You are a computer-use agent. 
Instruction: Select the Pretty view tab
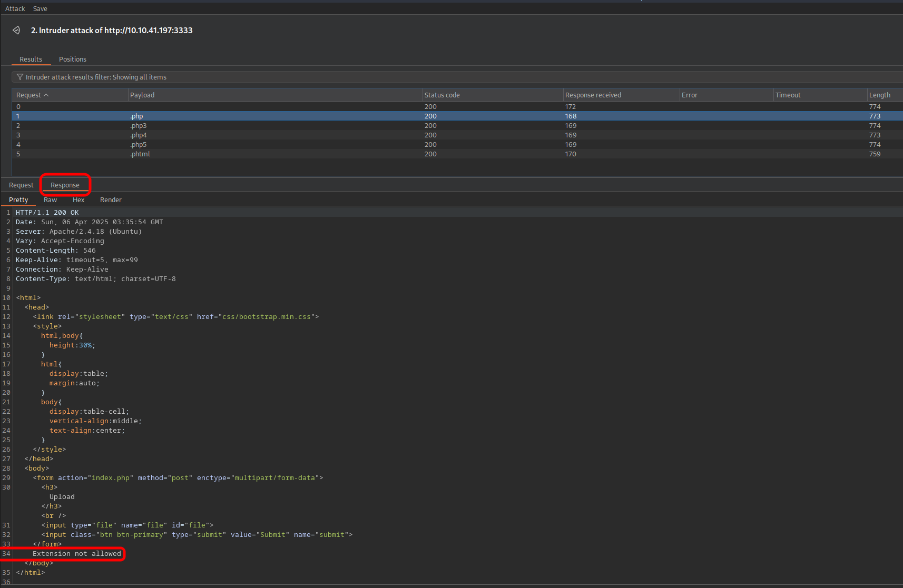18,200
